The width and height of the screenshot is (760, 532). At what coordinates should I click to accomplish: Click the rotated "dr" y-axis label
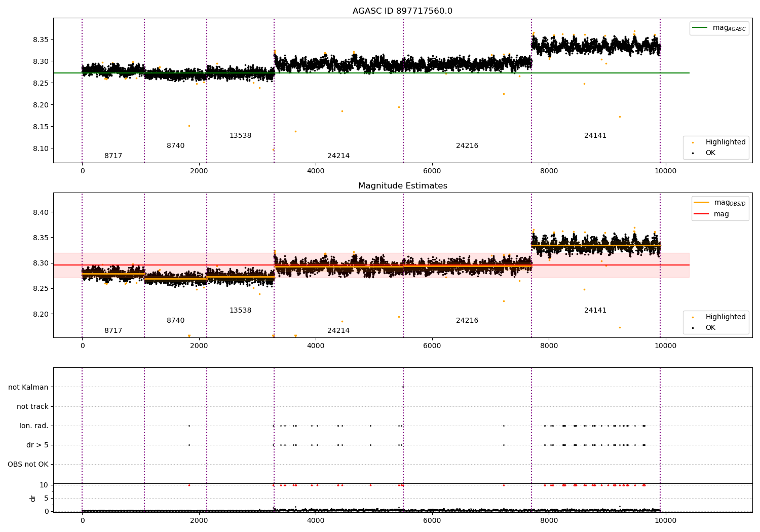tap(33, 498)
